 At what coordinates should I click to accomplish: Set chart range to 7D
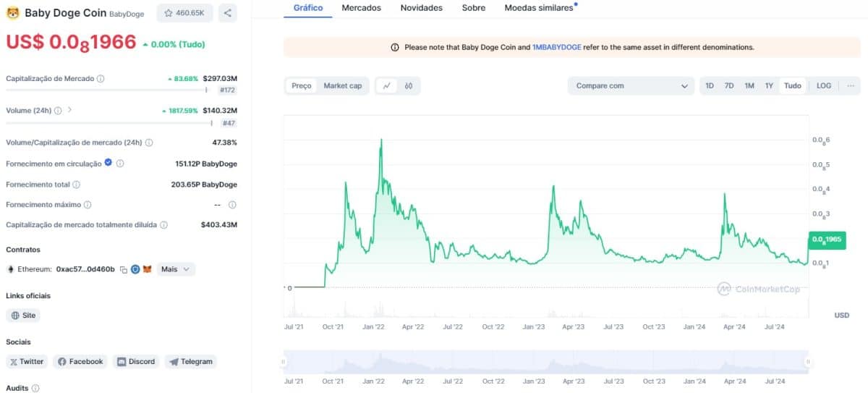[729, 85]
